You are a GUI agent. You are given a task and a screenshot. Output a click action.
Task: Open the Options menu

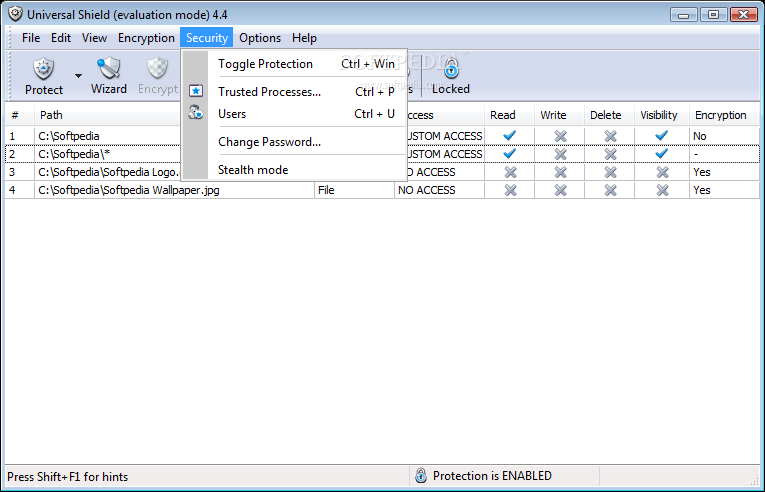click(x=260, y=38)
